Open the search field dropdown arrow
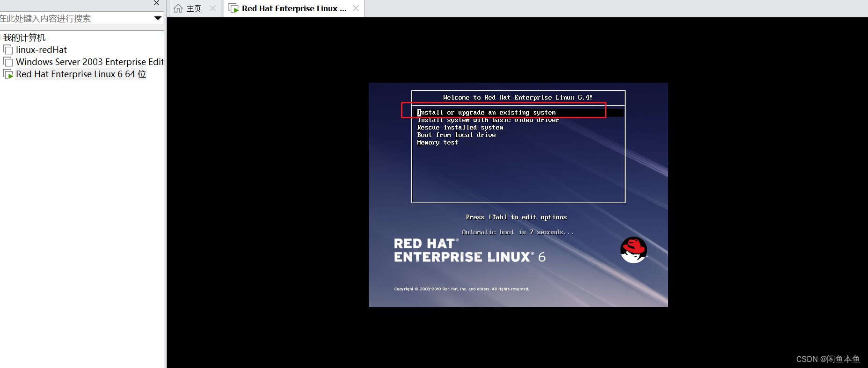The height and width of the screenshot is (368, 868). [158, 18]
